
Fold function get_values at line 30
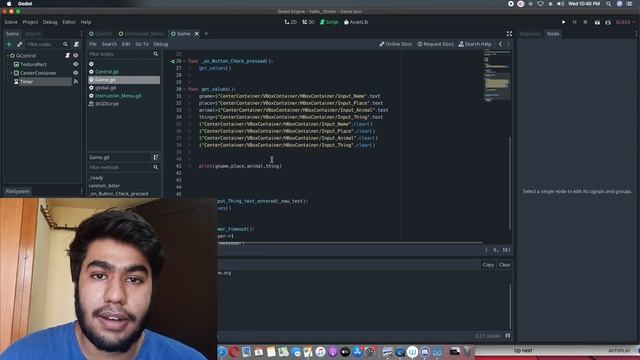(184, 89)
